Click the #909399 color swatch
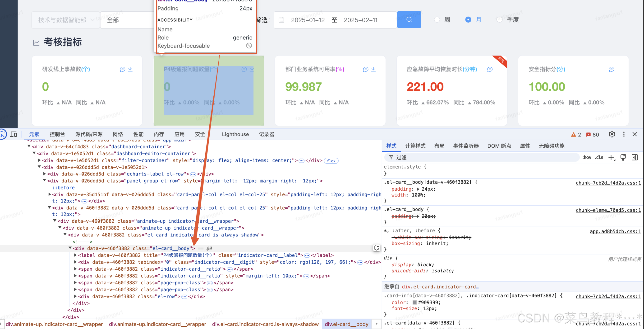Viewport: 644px width, 329px height. (414, 302)
